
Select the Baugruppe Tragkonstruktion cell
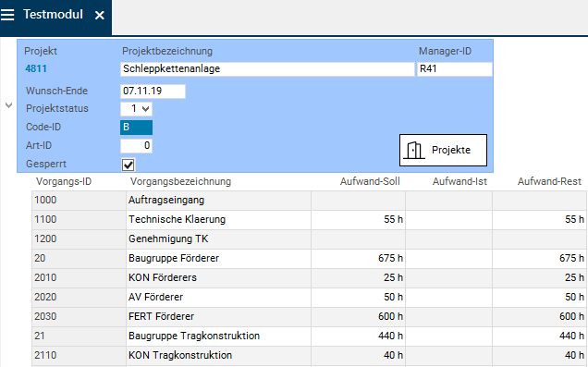[x=218, y=336]
